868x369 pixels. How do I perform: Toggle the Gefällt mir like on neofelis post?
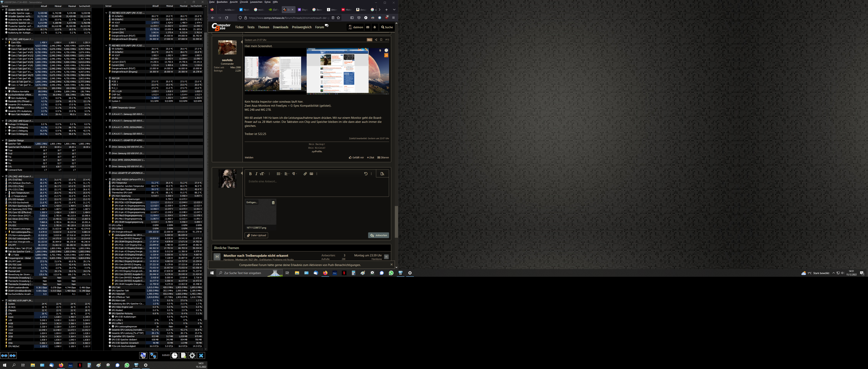(356, 157)
